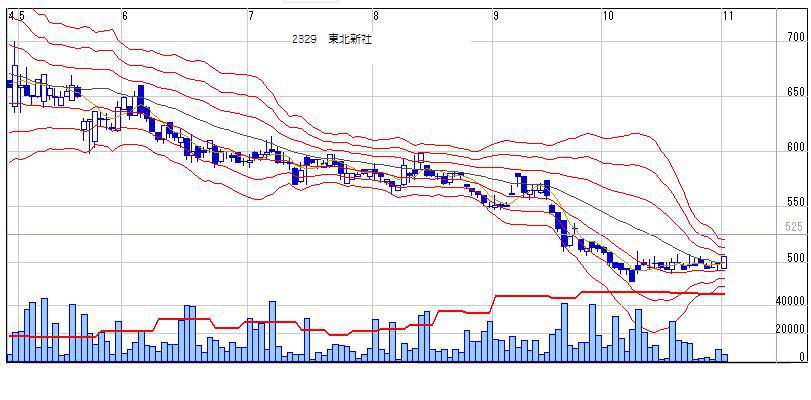The width and height of the screenshot is (811, 400).
Task: Click the 0 volume axis label
Action: point(802,357)
